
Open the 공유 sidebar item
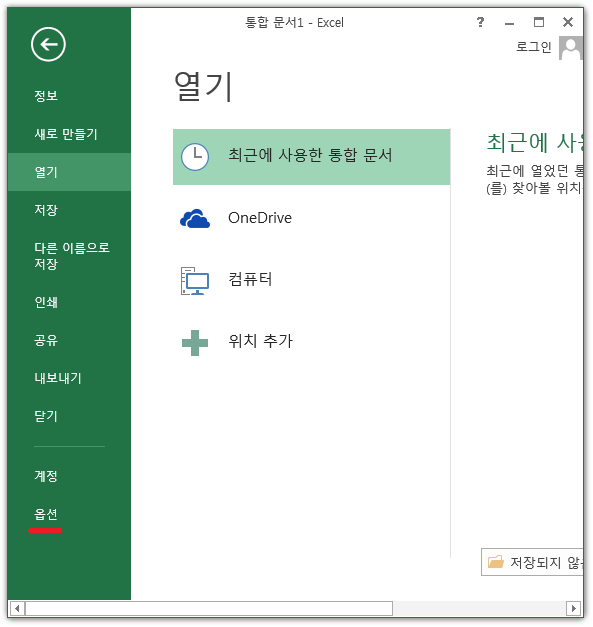click(x=46, y=340)
